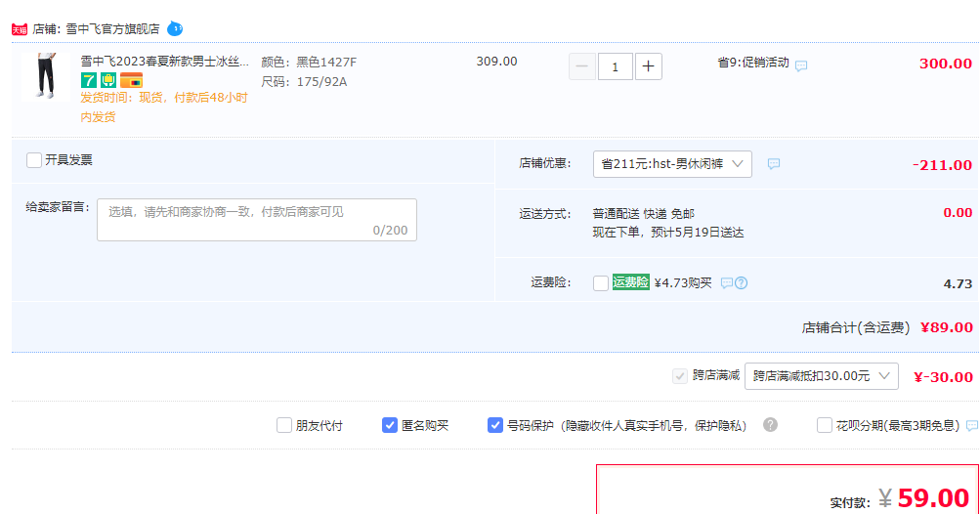The height and width of the screenshot is (514, 980).
Task: Expand the 店铺优惠 省211元 dropdown
Action: (x=672, y=164)
